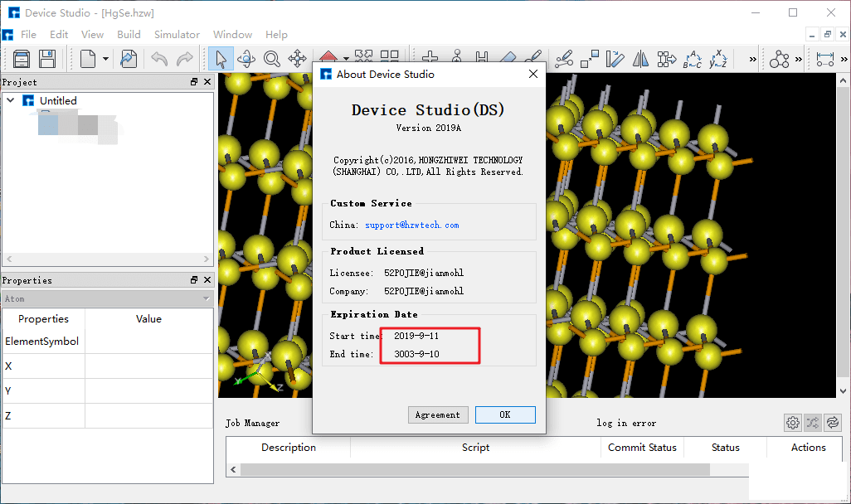Viewport: 851px width, 504px height.
Task: Click the Commit Status column header
Action: [642, 448]
